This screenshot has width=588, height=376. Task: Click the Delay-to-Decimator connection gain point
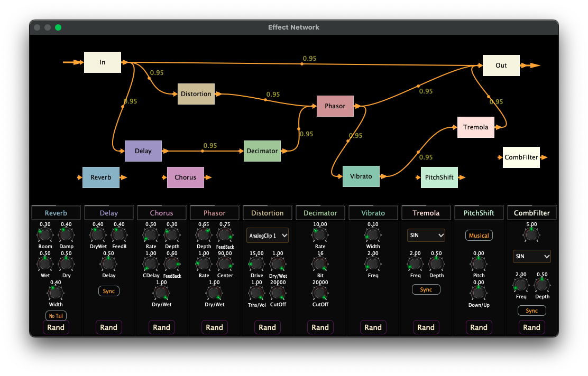pos(203,151)
